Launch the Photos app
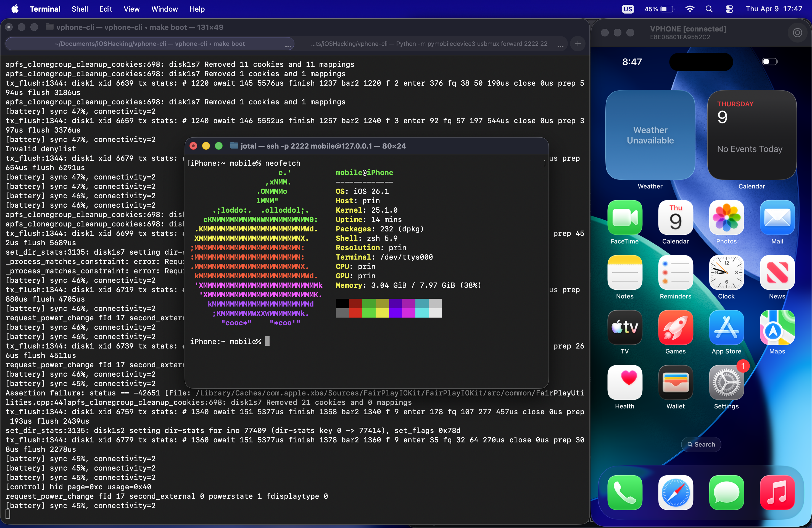812x528 pixels. click(x=726, y=218)
